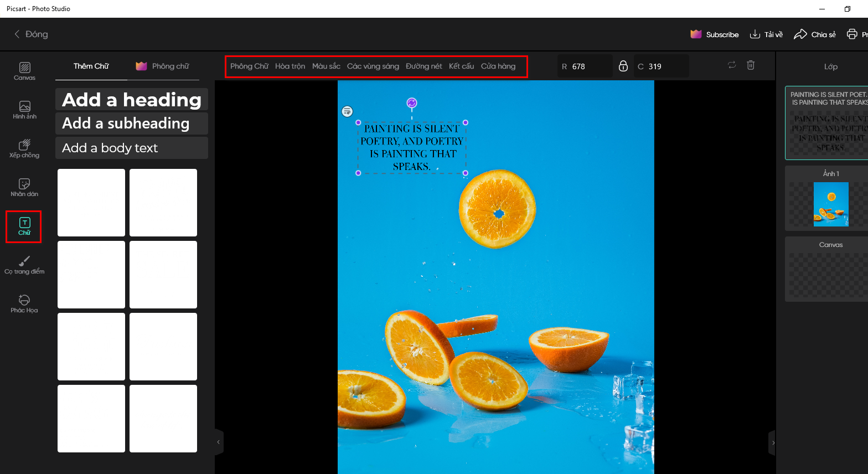
Task: Open the Cửa hàng shop menu
Action: click(498, 66)
